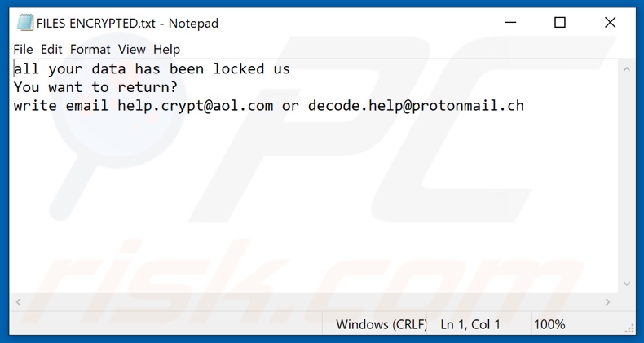Click the 100% zoom status indicator
This screenshot has height=343, width=644.
(x=549, y=324)
